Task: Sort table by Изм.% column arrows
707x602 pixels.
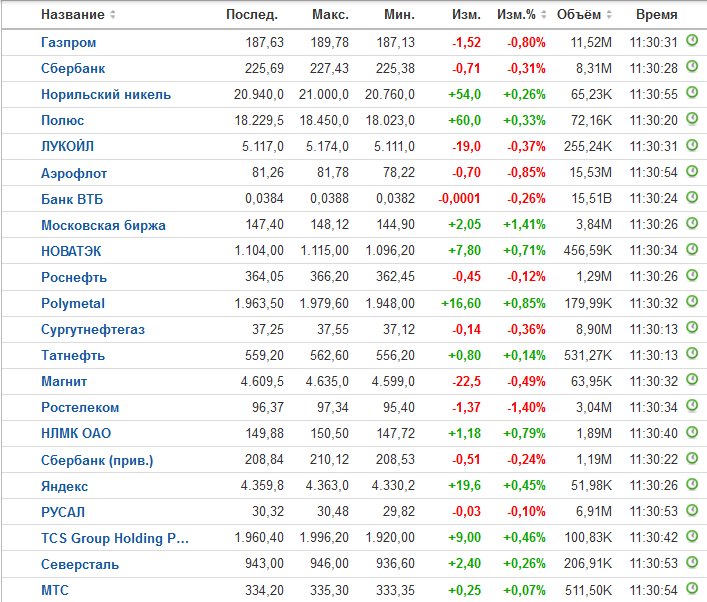Action: pos(543,14)
